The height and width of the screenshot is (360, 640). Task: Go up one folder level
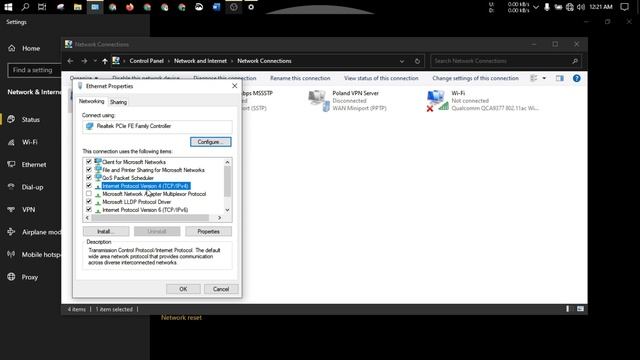[x=105, y=61]
